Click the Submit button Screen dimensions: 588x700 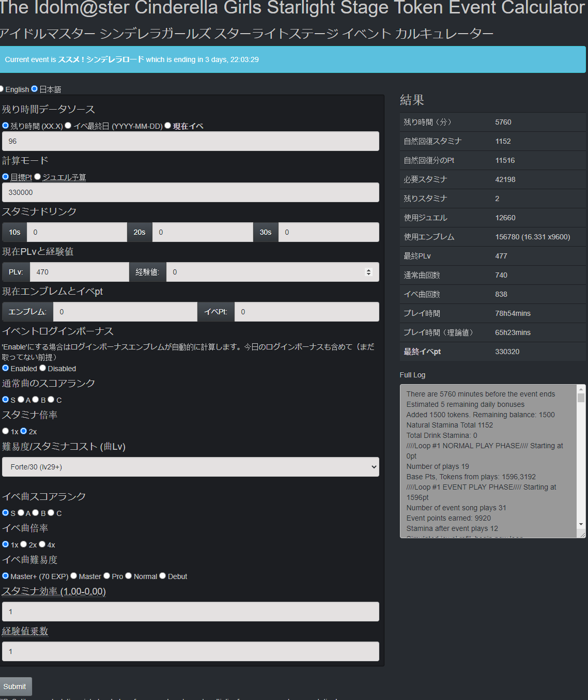(x=15, y=687)
